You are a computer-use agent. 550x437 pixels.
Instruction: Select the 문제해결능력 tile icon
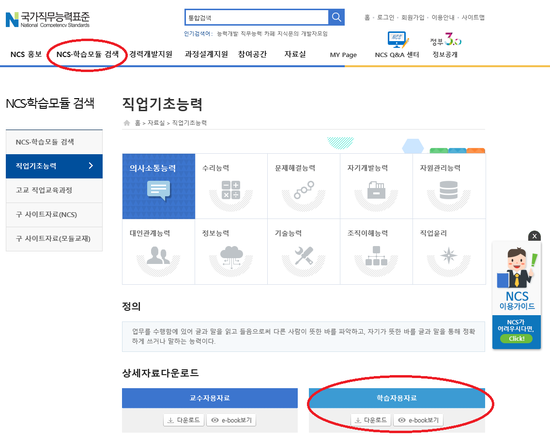(304, 190)
